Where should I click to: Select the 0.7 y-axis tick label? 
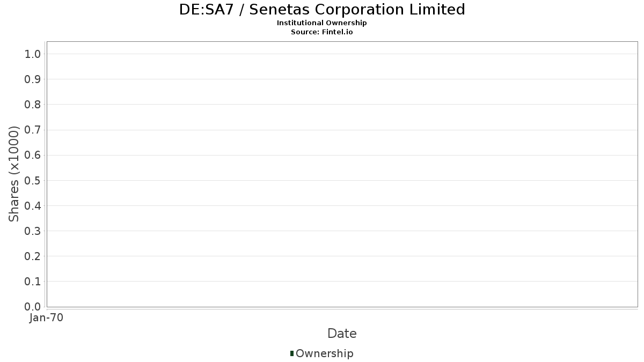point(33,130)
